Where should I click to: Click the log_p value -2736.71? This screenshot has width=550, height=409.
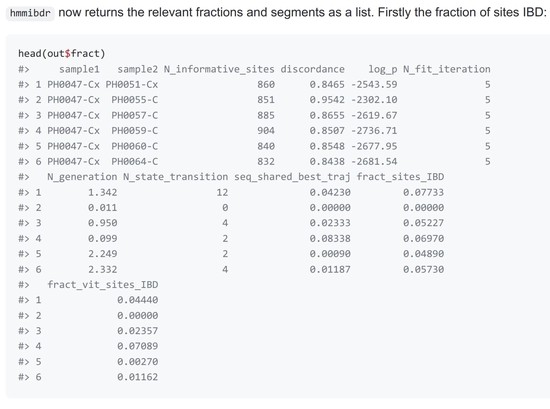click(374, 131)
